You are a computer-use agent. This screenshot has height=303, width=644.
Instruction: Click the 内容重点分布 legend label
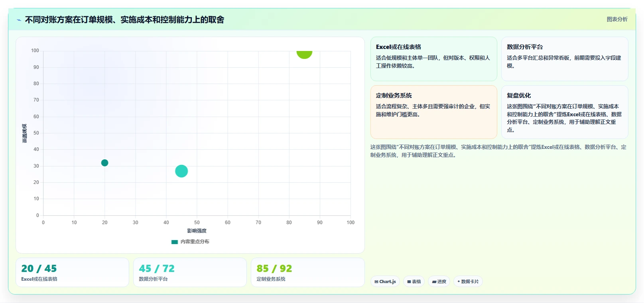pos(195,242)
